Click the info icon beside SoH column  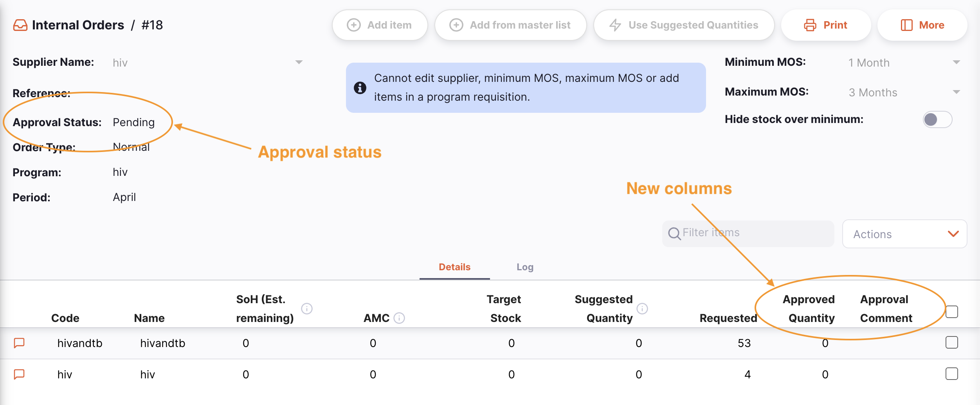tap(307, 309)
